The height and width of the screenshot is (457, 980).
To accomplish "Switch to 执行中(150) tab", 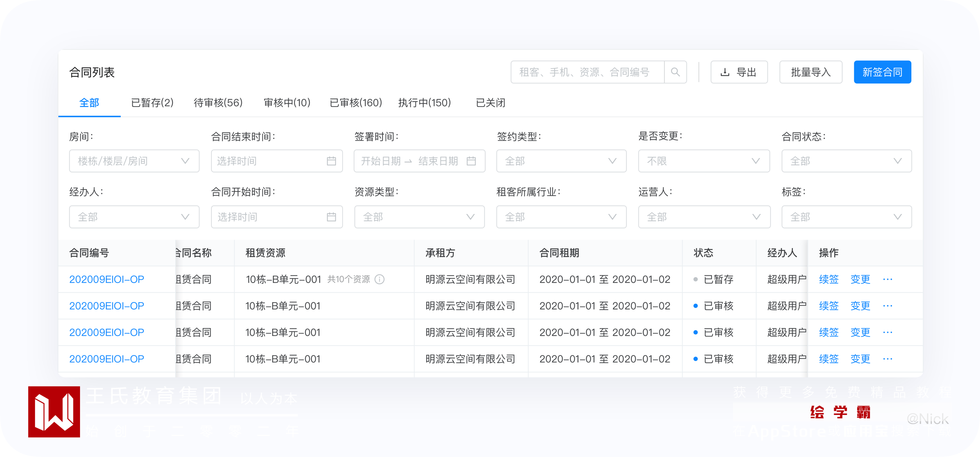I will coord(424,103).
